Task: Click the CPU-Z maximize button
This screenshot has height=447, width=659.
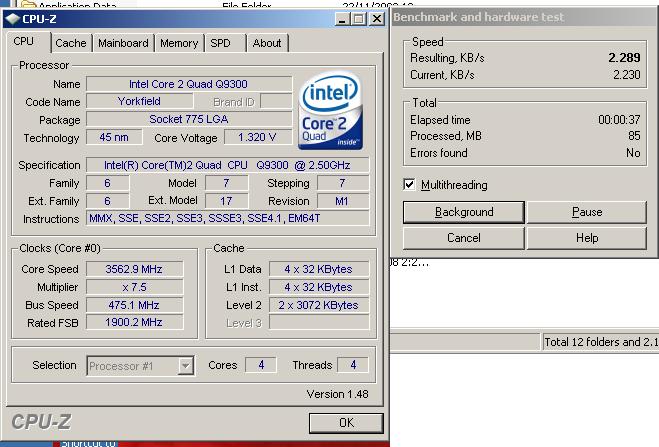Action: point(359,19)
